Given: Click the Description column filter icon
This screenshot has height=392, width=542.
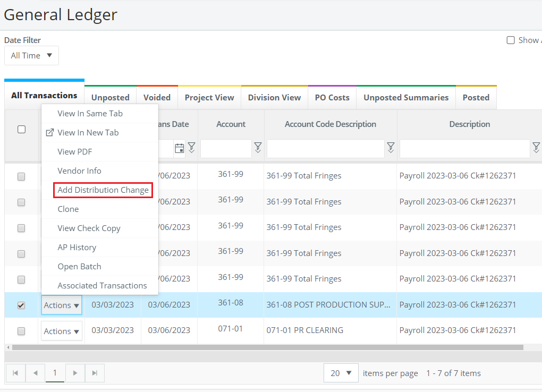Looking at the screenshot, I should 536,148.
